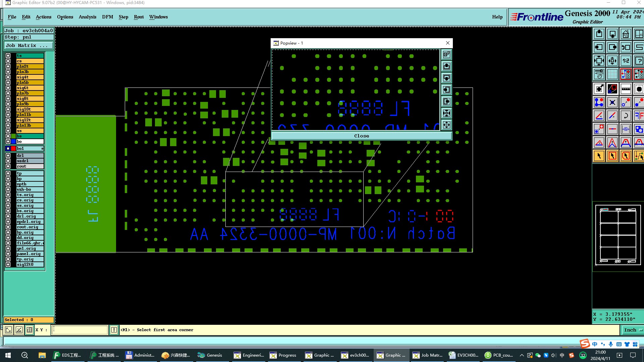Image resolution: width=644 pixels, height=362 pixels.
Task: Toggle the checkbox for layer drl
Action: point(8,156)
